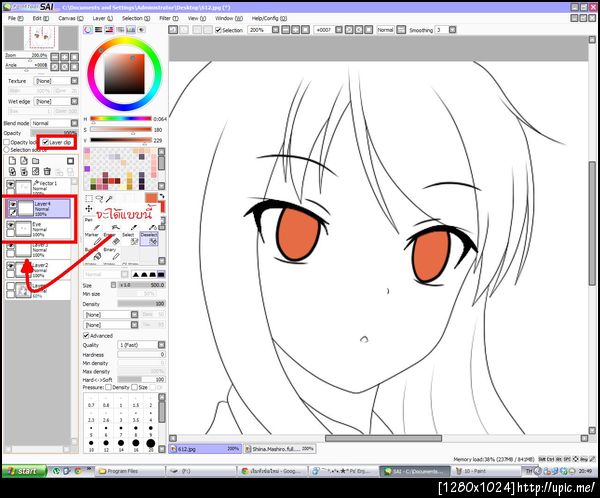Click the canvas horizontal scrollbar
This screenshot has width=600, height=498.
383,438
